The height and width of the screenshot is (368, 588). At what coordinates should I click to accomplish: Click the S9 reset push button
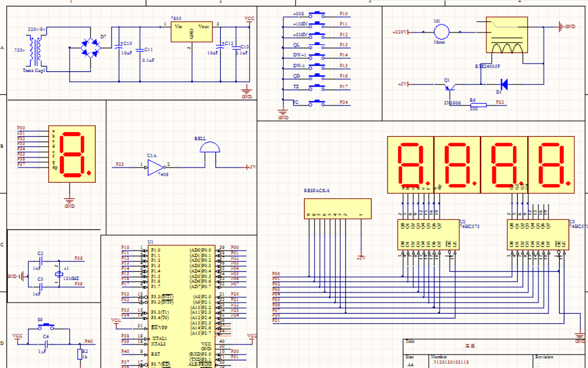coord(46,326)
